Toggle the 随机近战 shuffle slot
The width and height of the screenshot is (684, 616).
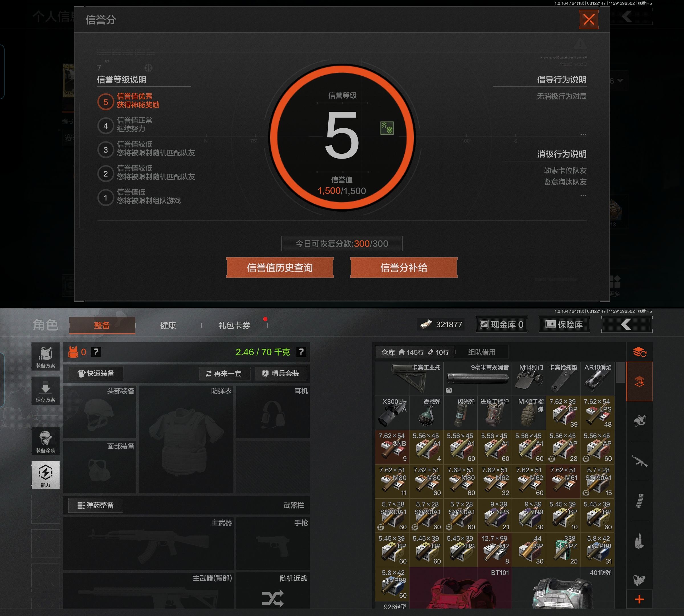coord(273,598)
